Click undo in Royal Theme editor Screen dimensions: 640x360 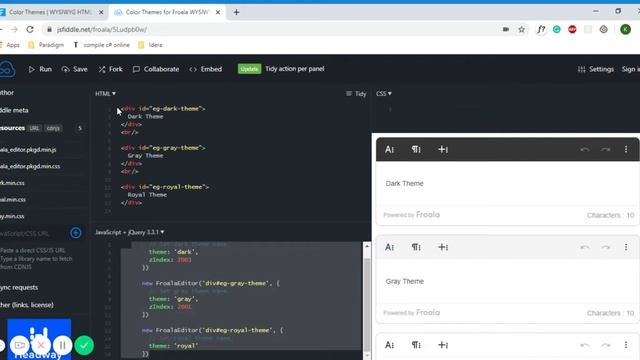(585, 345)
